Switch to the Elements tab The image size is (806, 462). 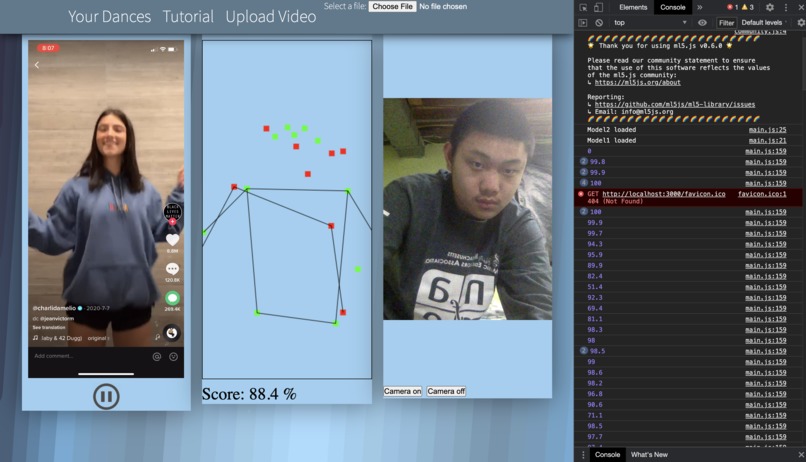(x=633, y=7)
